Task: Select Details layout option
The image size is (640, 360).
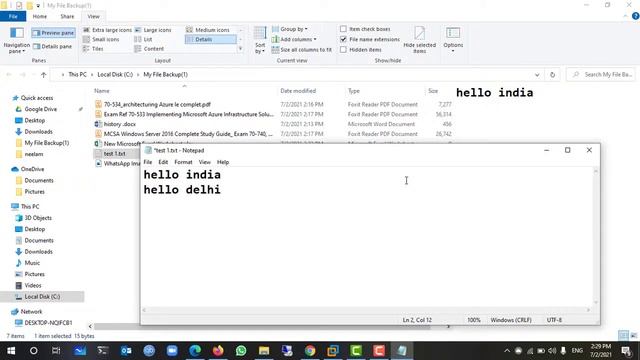Action: (x=211, y=39)
